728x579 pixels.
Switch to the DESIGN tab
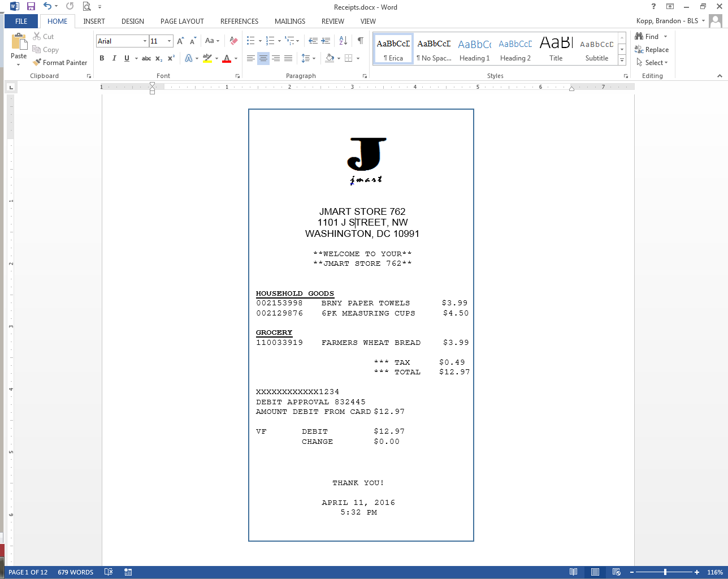point(133,21)
